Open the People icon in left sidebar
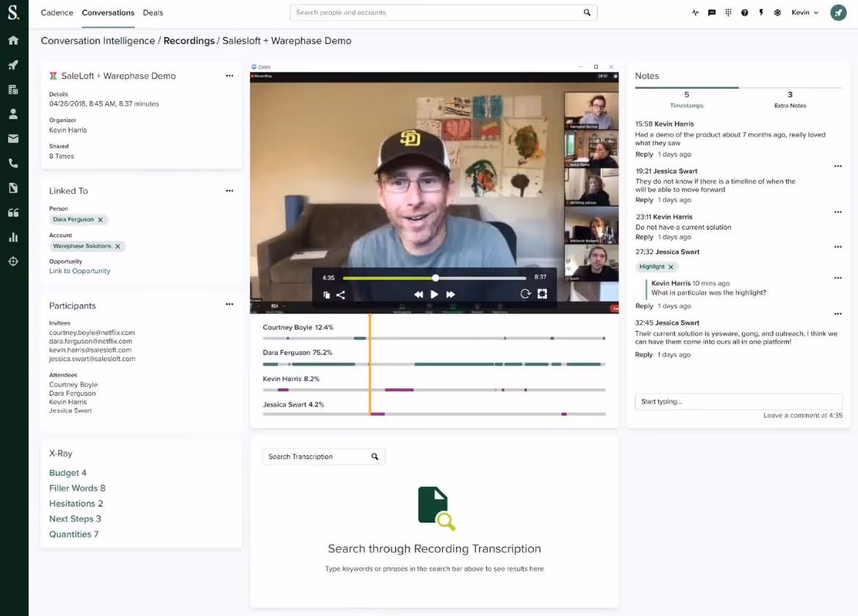858x616 pixels. pyautogui.click(x=13, y=114)
